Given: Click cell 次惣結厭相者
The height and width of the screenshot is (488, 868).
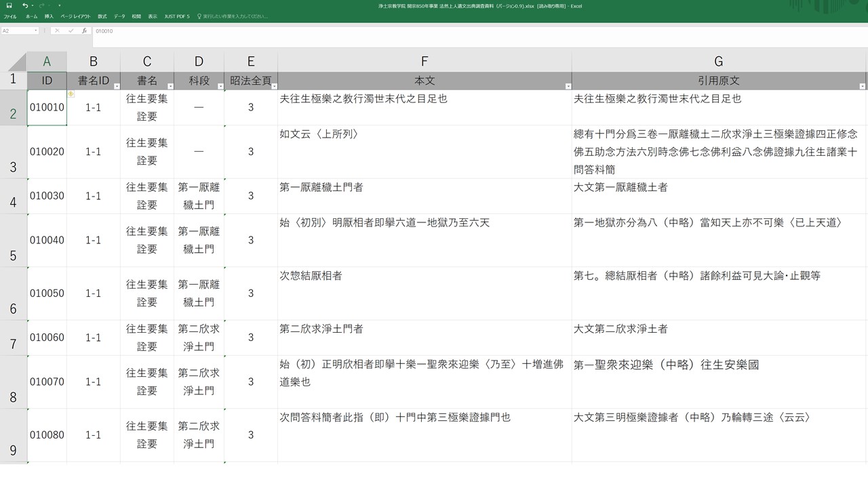Looking at the screenshot, I should point(425,293).
